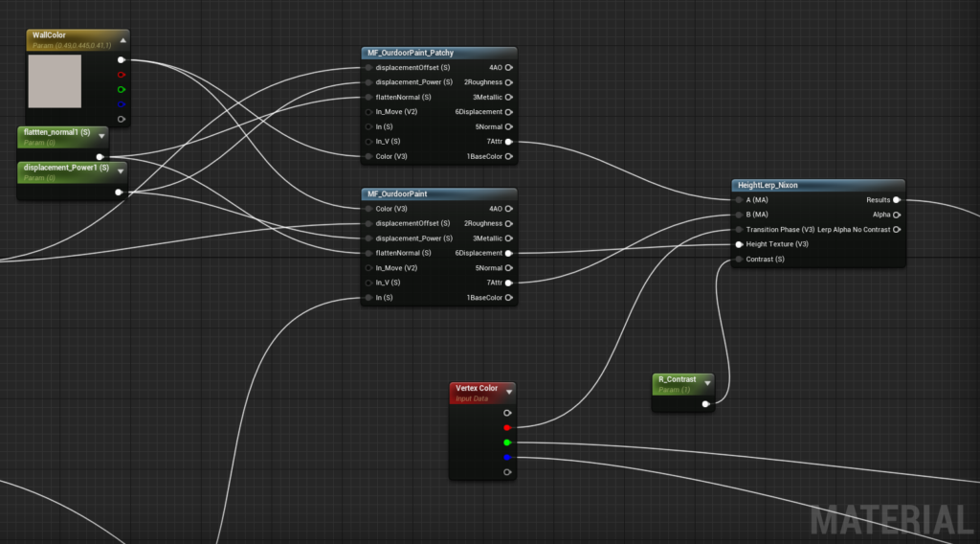
Task: Click the Results output pin on HeightLerp_Nixon
Action: pyautogui.click(x=896, y=200)
